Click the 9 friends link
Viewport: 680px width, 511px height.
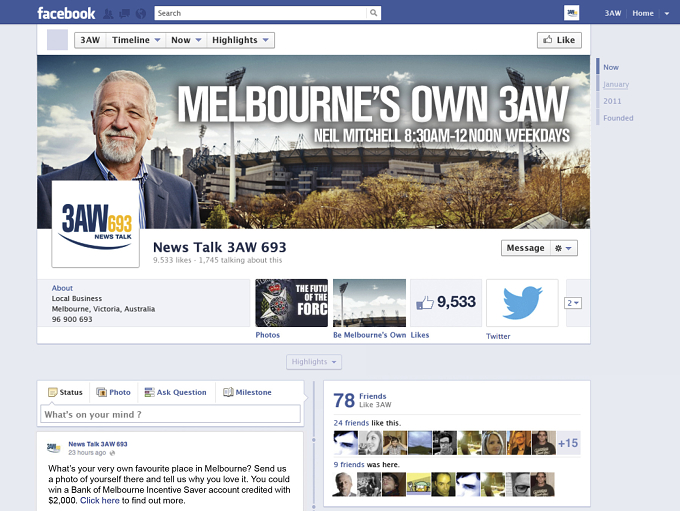pos(349,465)
